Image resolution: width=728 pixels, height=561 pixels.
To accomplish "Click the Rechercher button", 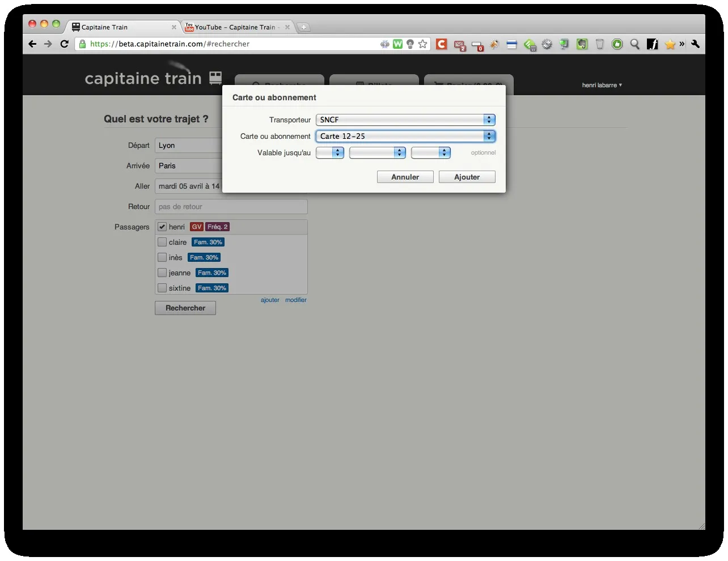I will point(185,308).
